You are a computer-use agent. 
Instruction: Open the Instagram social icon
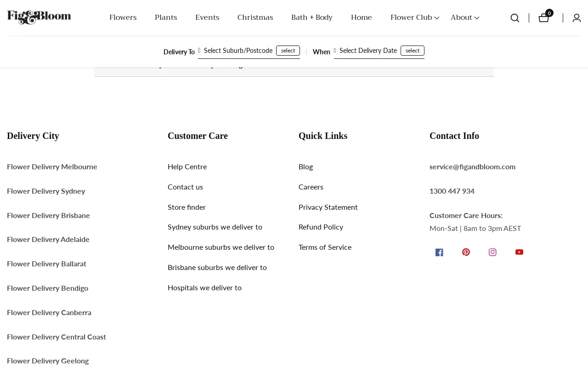(x=492, y=252)
